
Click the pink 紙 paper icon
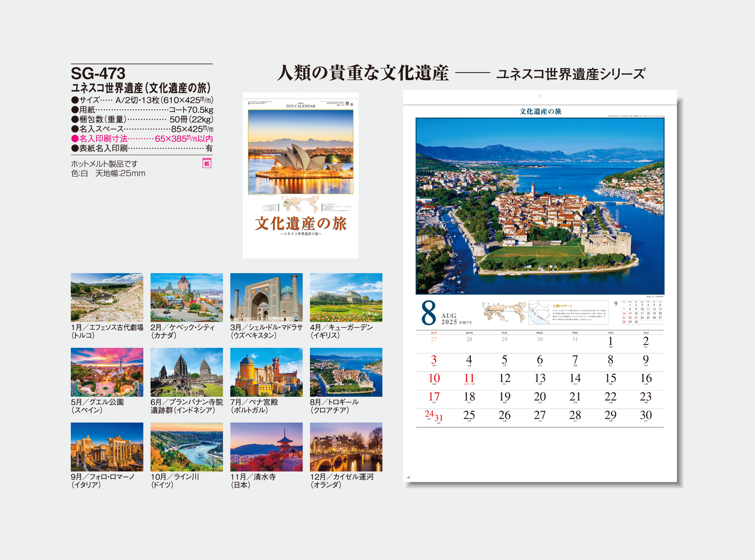[x=207, y=163]
